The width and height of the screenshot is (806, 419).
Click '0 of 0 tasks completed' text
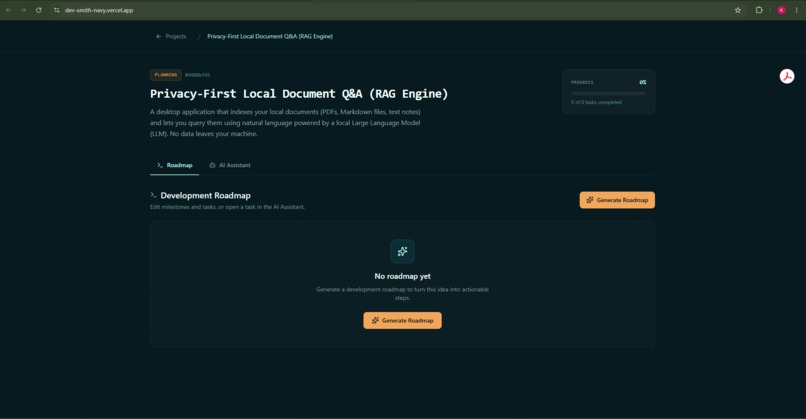(596, 102)
